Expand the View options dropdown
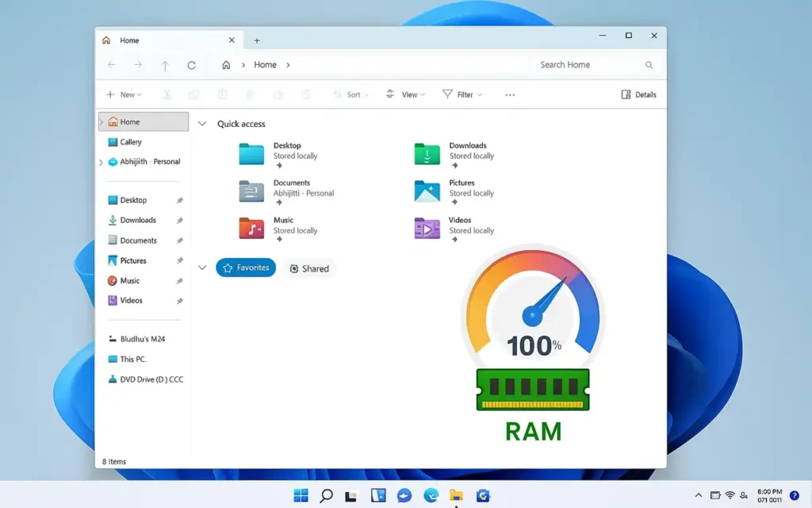 406,94
